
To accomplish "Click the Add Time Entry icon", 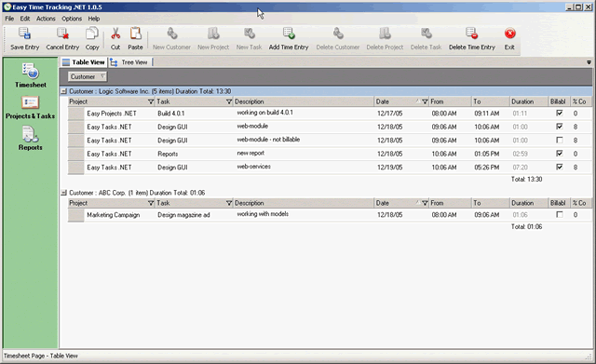I will [289, 34].
